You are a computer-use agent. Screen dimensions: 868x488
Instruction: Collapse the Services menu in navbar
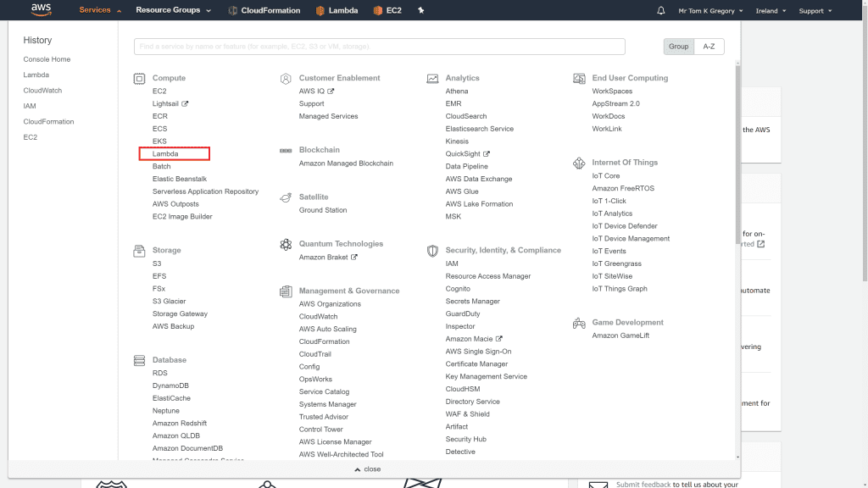click(99, 10)
